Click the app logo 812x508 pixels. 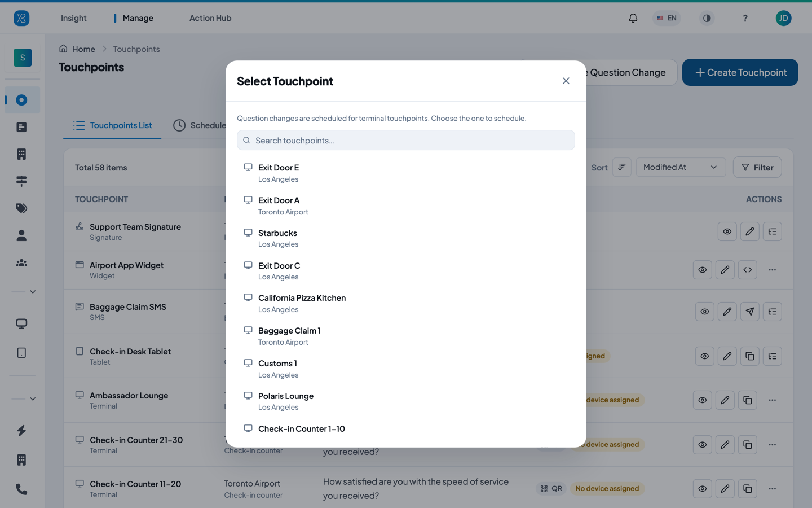tap(21, 18)
